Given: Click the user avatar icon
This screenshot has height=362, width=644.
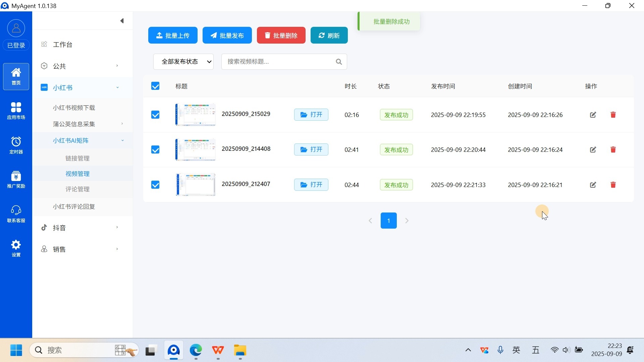Looking at the screenshot, I should pyautogui.click(x=16, y=28).
